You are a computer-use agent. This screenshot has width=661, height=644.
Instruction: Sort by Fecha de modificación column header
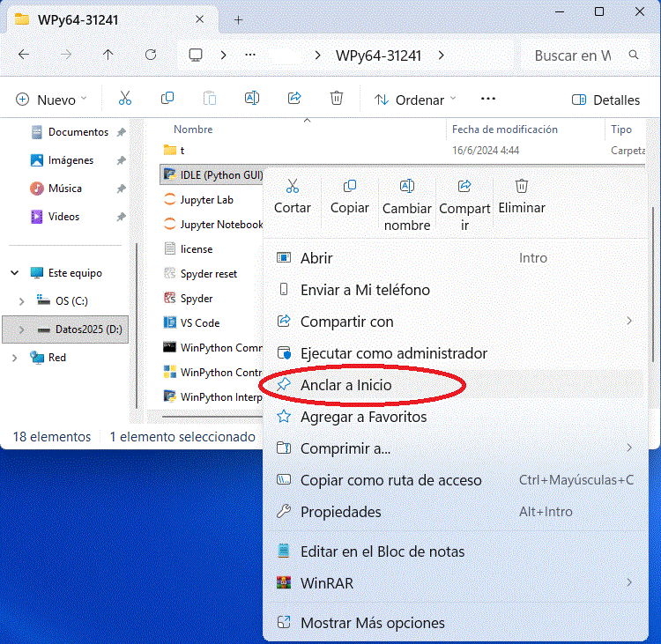pyautogui.click(x=505, y=130)
